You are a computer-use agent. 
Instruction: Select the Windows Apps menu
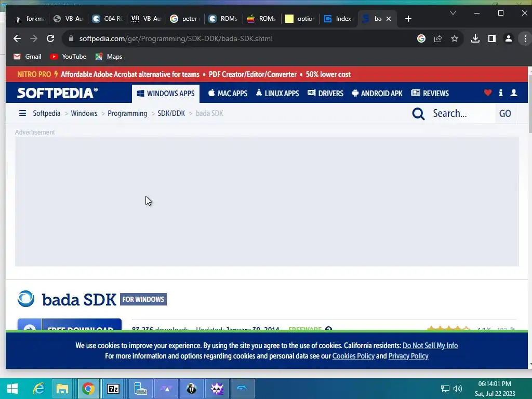[x=166, y=94]
